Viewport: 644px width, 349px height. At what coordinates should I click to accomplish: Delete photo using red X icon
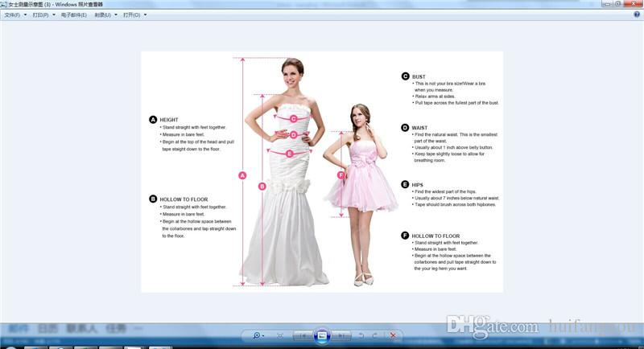392,335
